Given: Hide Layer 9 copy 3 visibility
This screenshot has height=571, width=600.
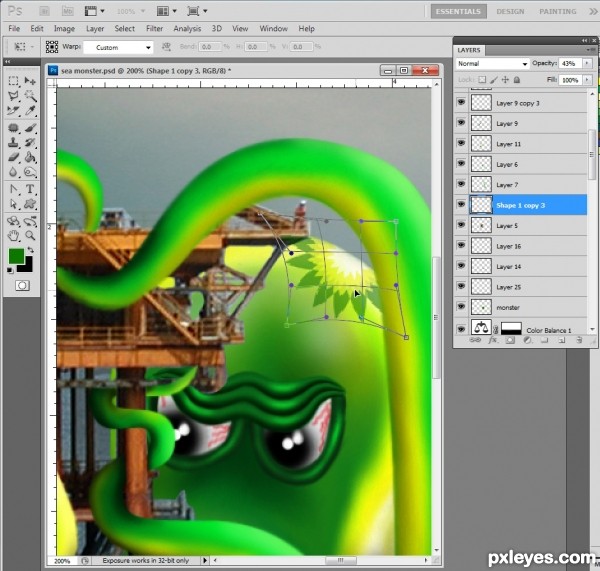Looking at the screenshot, I should point(461,102).
